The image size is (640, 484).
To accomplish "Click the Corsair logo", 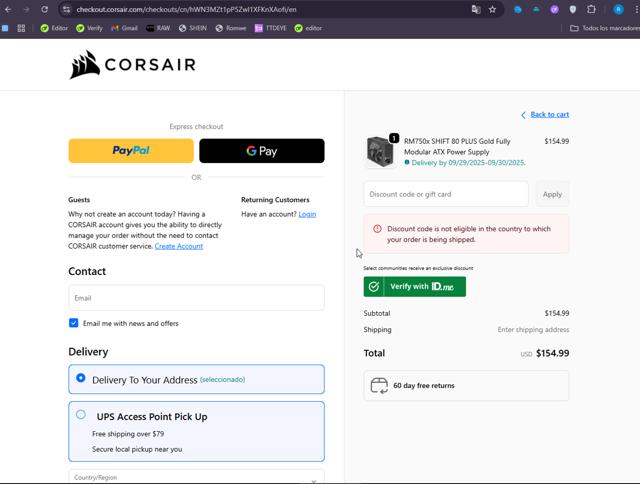I will click(133, 64).
